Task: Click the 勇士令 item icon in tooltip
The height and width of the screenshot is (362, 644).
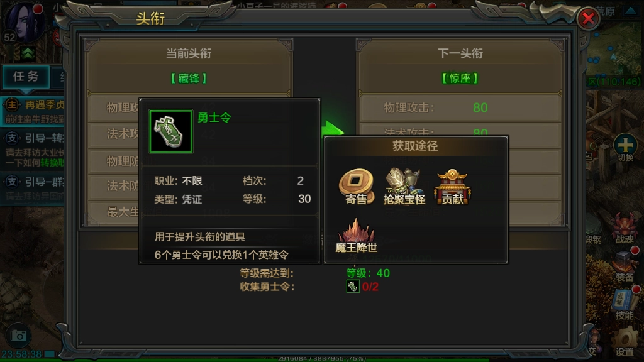Action: [x=171, y=131]
